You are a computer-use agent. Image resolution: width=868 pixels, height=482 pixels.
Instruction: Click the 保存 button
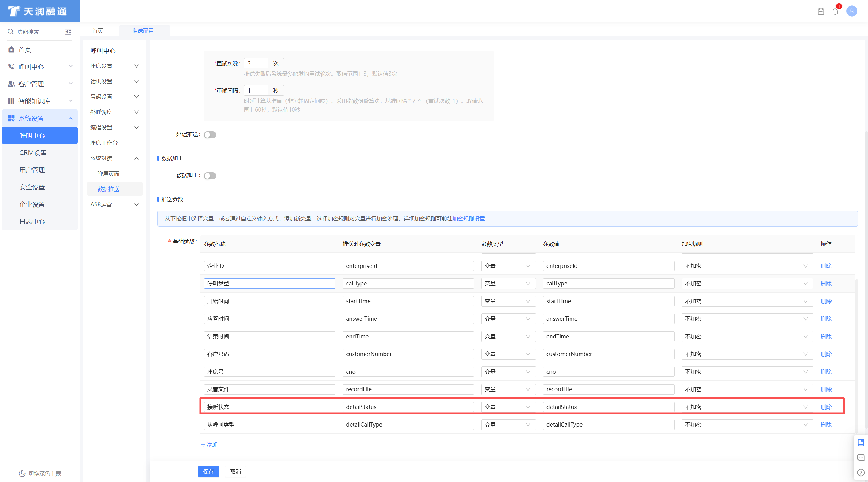[x=209, y=471]
